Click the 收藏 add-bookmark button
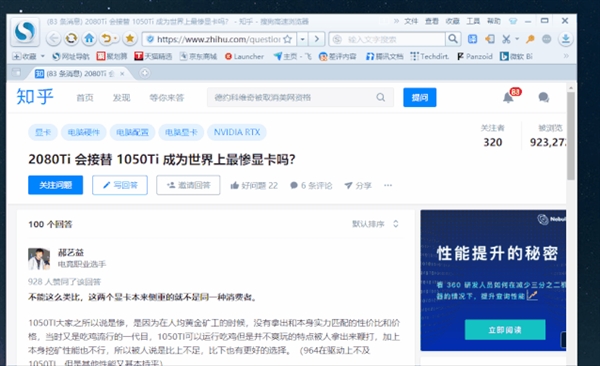This screenshot has height=366, width=600. (24, 57)
